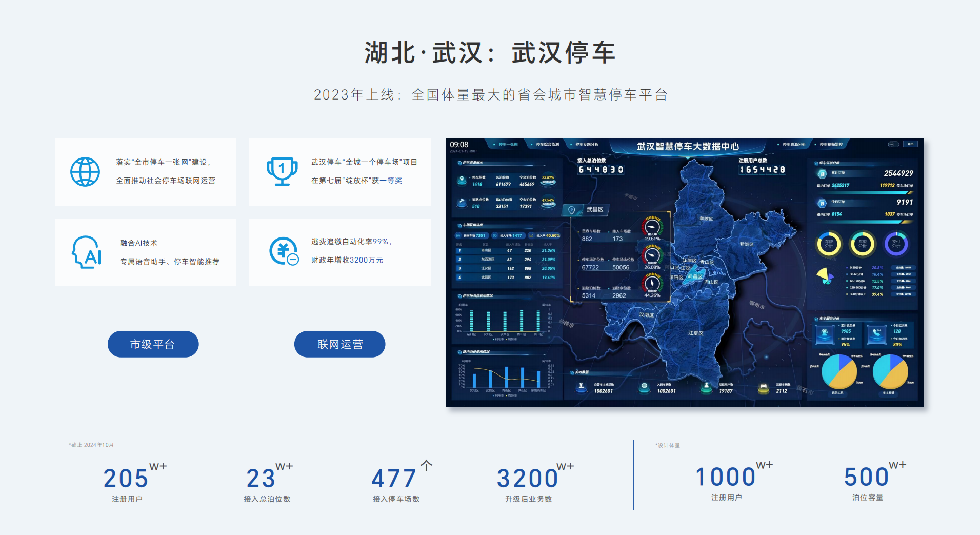Click the headset icon in 车主服务分析

coord(825,334)
